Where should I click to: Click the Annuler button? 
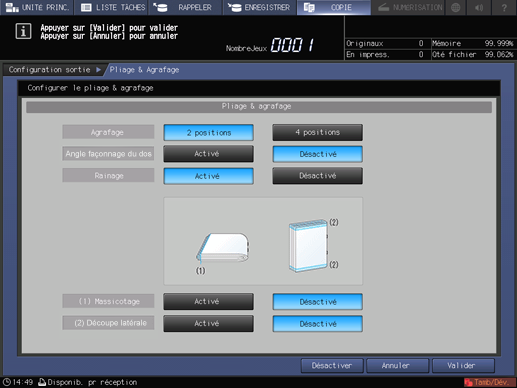[x=397, y=366]
